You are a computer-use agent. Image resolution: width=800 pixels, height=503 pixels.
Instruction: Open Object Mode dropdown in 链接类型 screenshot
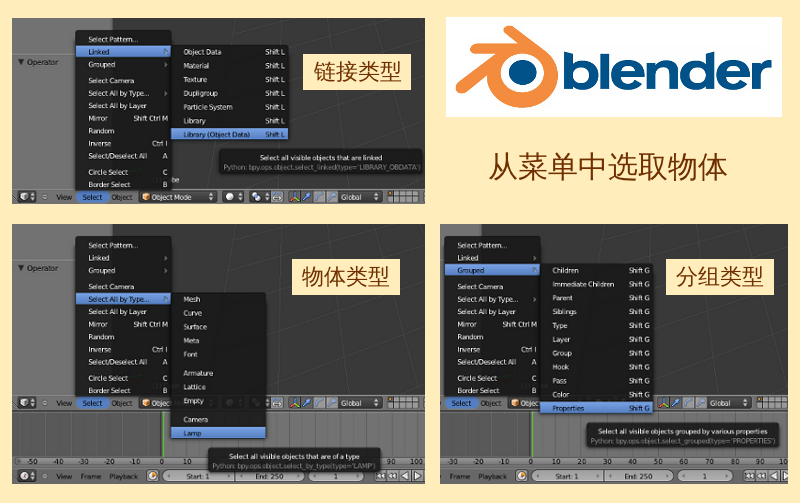point(179,197)
